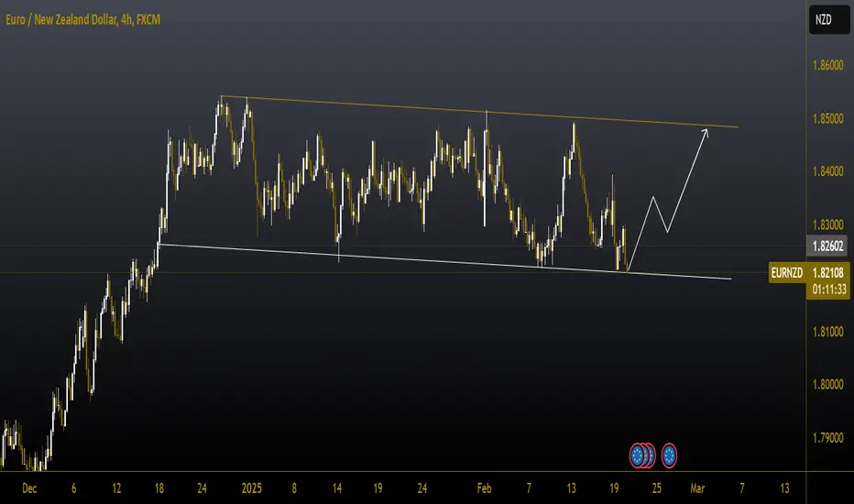Screen dimensions: 854x504
Task: Click the Mar label on the time axis
Action: (697, 488)
